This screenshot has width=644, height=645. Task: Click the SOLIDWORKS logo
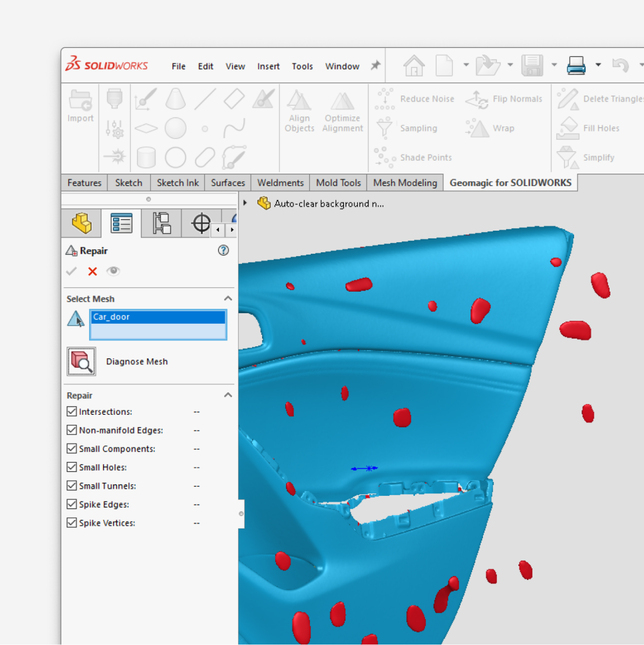[107, 65]
